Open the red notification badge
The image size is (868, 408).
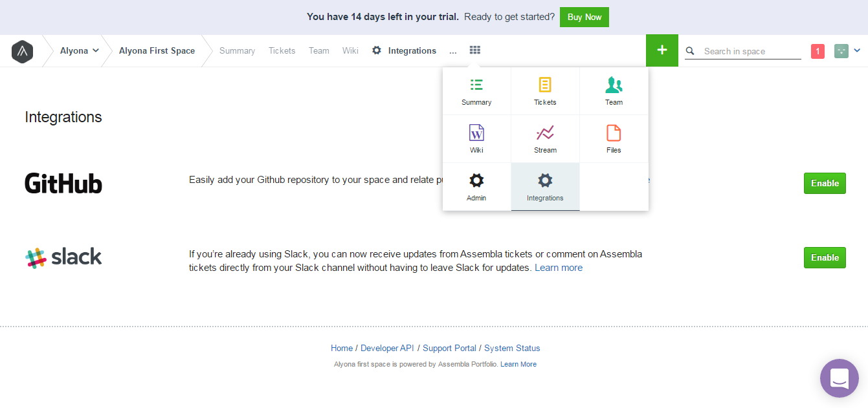tap(818, 52)
